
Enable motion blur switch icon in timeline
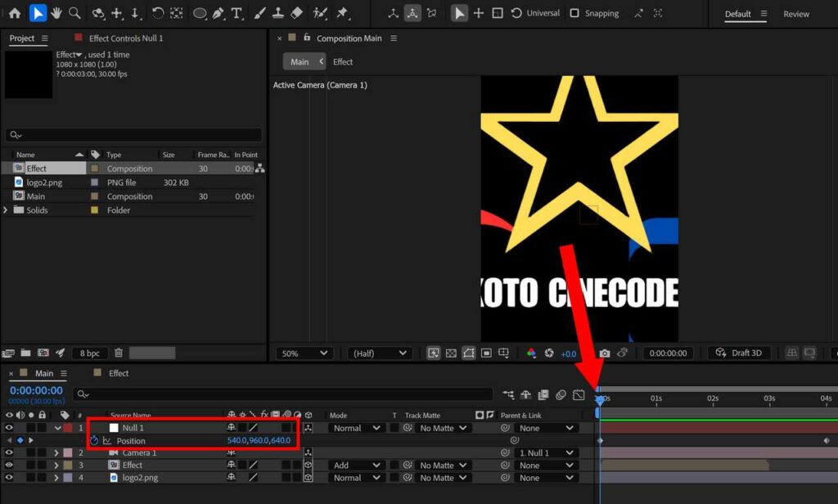point(561,394)
